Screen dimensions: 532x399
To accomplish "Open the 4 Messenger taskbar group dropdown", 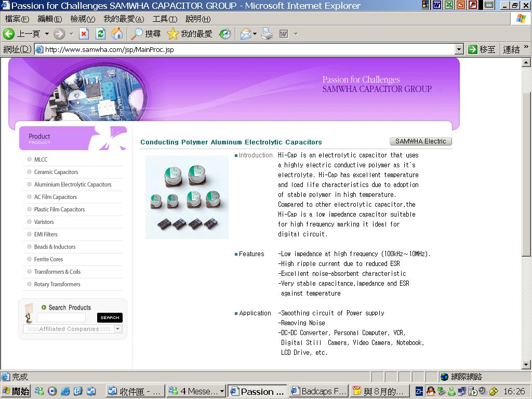I will (x=222, y=391).
